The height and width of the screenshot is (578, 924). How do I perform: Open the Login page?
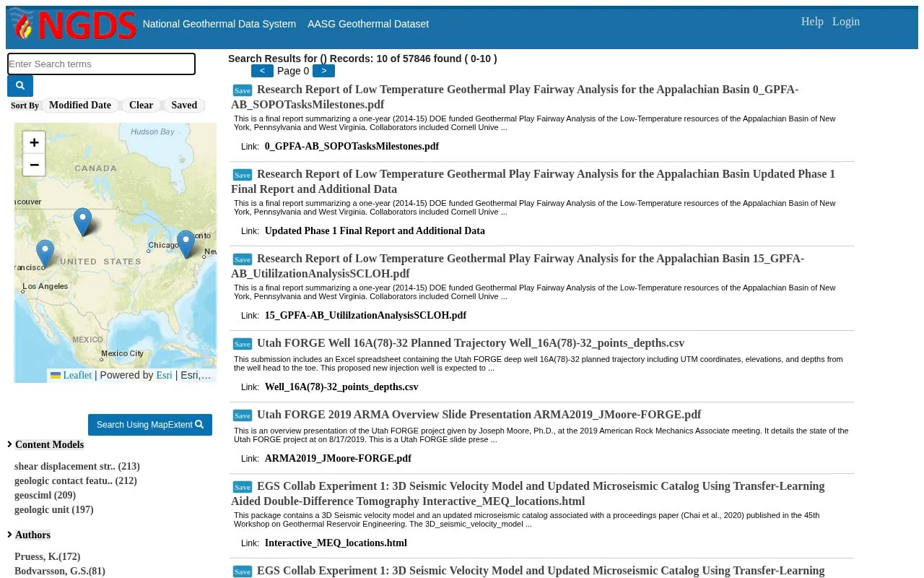(846, 22)
